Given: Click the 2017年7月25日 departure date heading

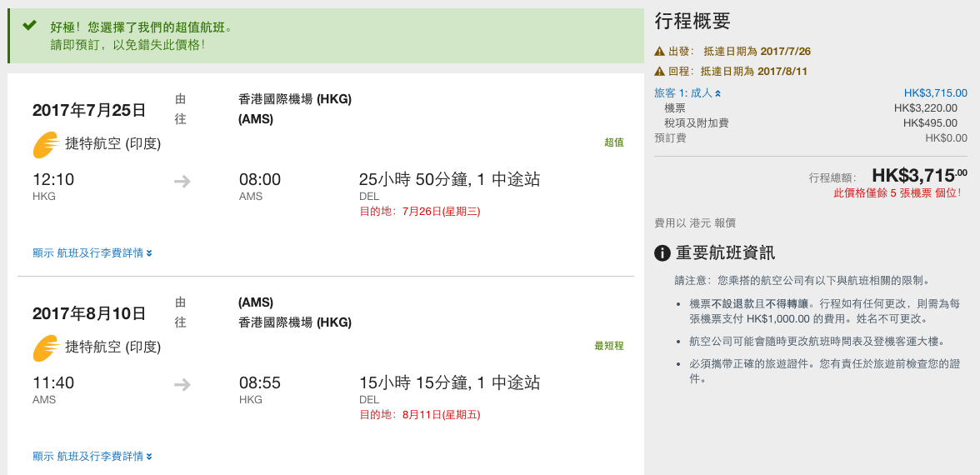Looking at the screenshot, I should click(x=89, y=111).
